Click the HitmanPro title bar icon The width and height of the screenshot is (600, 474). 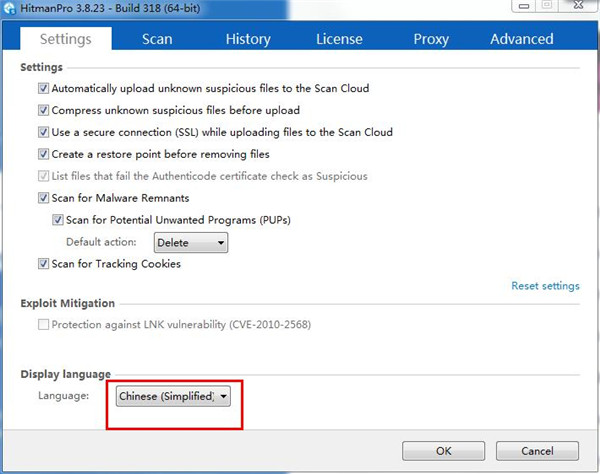point(9,8)
